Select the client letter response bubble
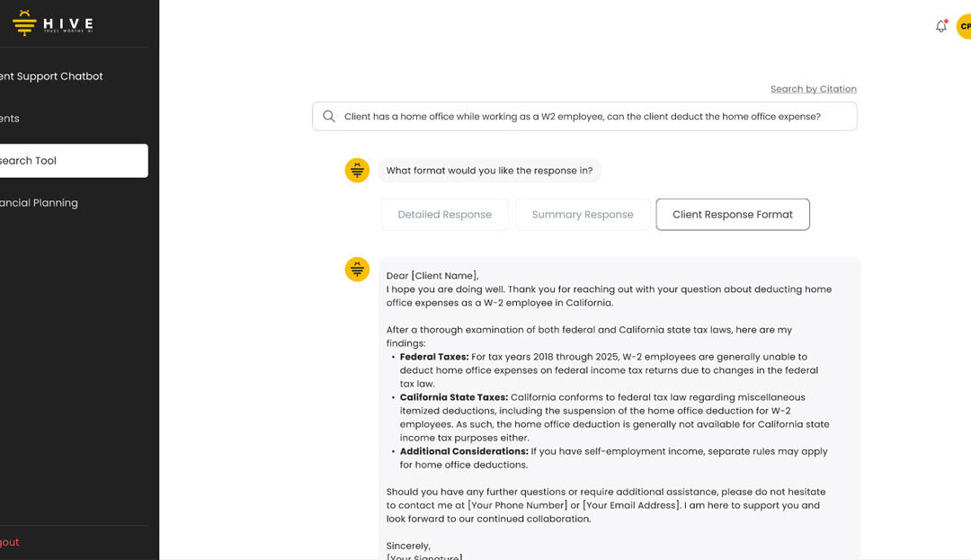 point(620,404)
